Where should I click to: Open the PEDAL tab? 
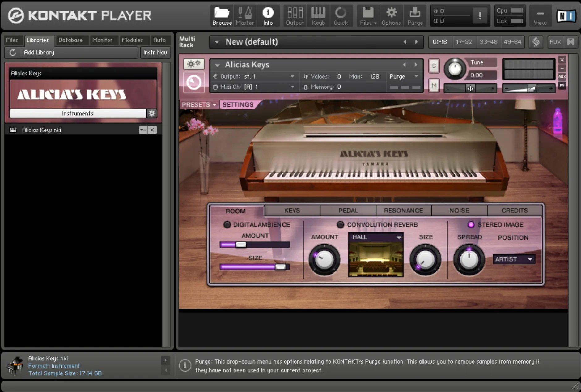(x=348, y=211)
